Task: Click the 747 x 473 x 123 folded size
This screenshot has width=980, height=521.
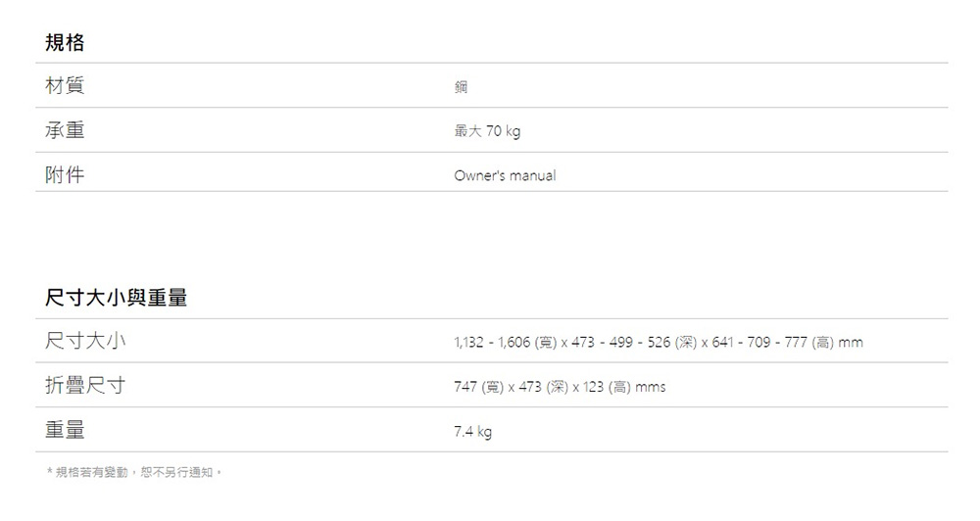Action: click(560, 387)
